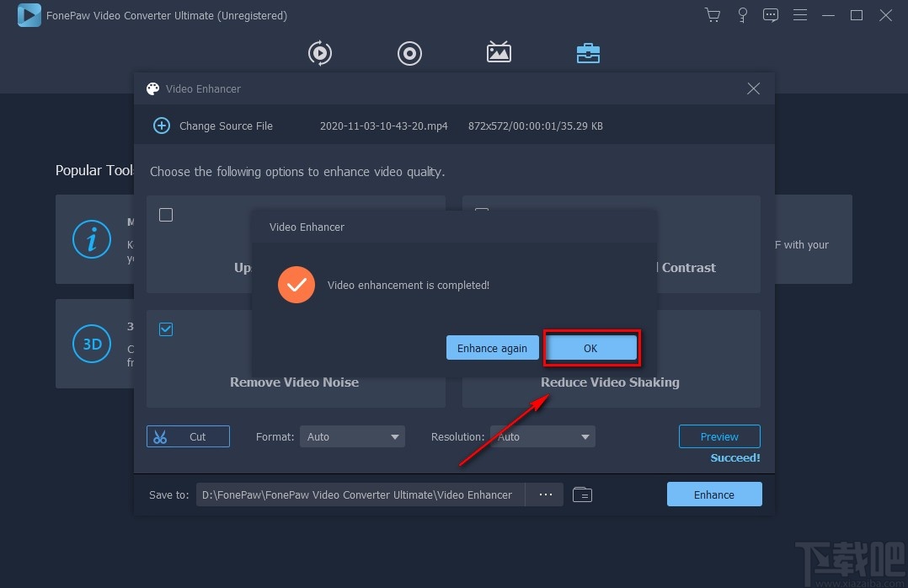Open the MV picture tab
The height and width of the screenshot is (588, 908).
coord(499,52)
